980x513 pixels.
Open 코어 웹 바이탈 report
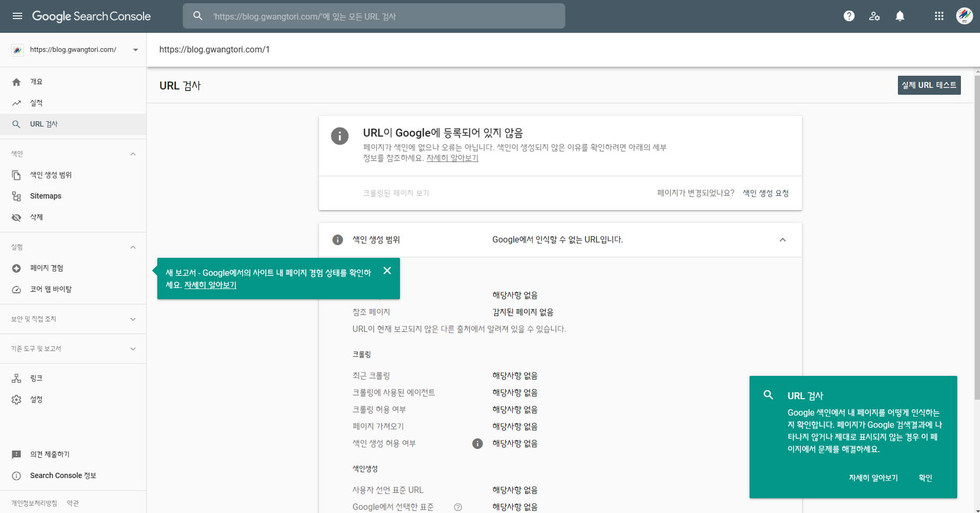coord(73,290)
